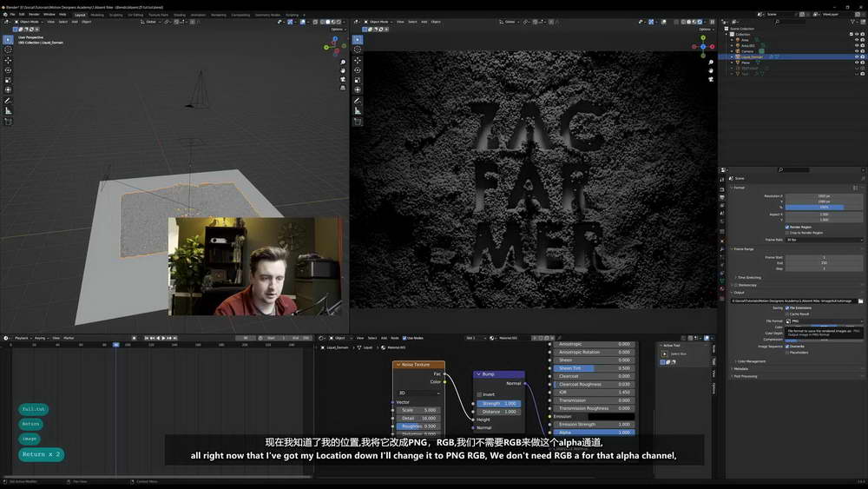Viewport: 868px width, 489px height.
Task: Open Output properties tab icon
Action: (722, 197)
